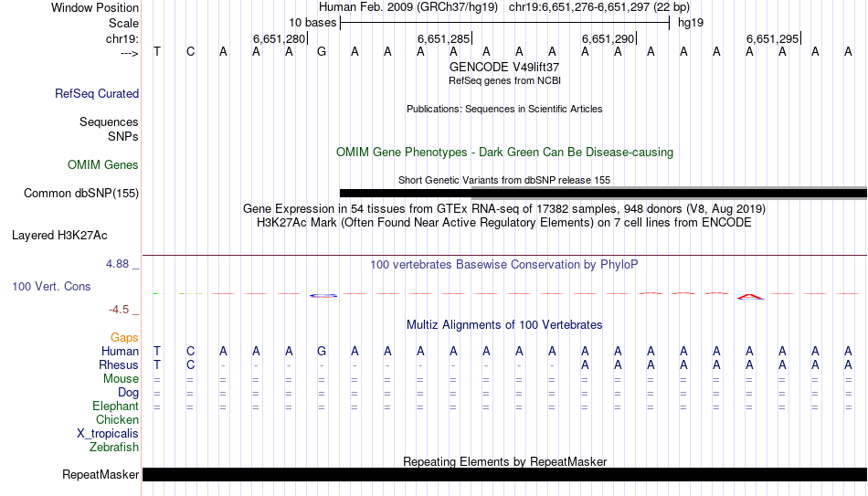The image size is (868, 496).
Task: Click the H3K27Ac Mark ENCODE track title
Action: [504, 223]
